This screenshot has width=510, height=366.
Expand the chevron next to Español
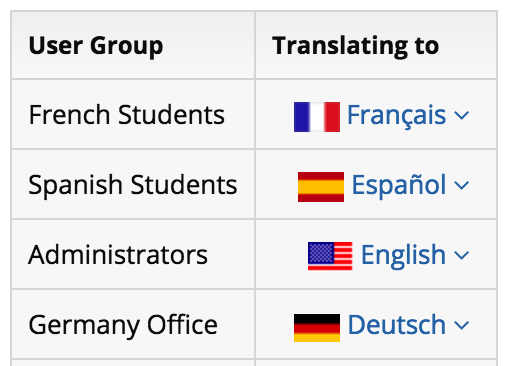tap(462, 185)
